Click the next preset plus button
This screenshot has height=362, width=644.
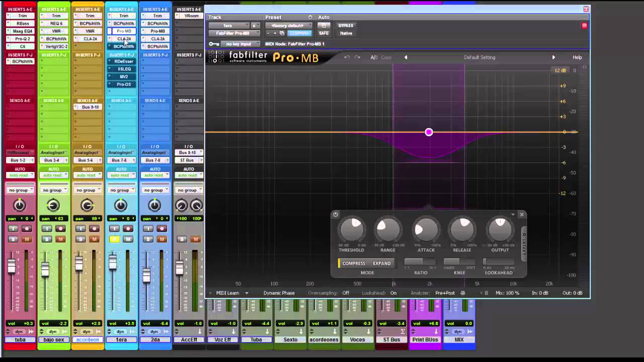pos(275,33)
